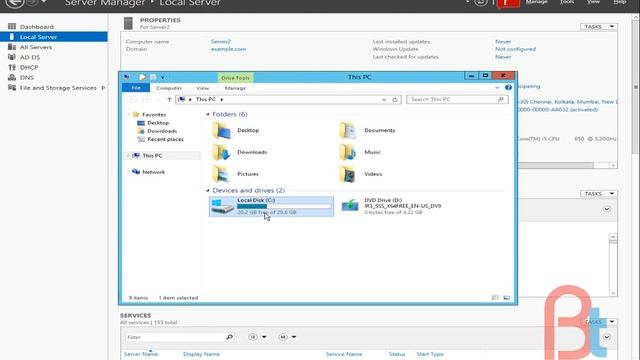The width and height of the screenshot is (640, 360).
Task: Click the example.com domain link
Action: [228, 49]
